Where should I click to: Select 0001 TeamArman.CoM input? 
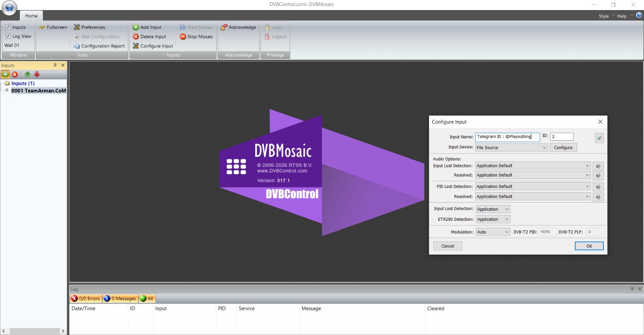39,90
